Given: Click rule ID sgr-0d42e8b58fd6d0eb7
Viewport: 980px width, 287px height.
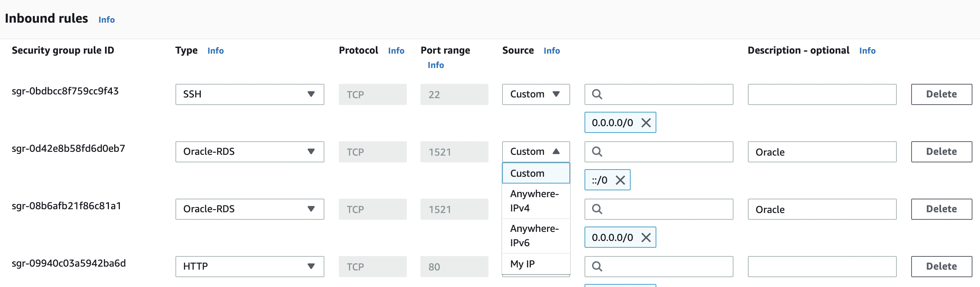Looking at the screenshot, I should pos(68,149).
